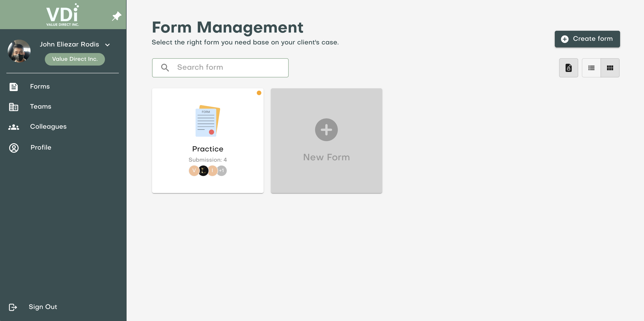Toggle grid layout for forms display
Image resolution: width=644 pixels, height=321 pixels.
coord(609,67)
